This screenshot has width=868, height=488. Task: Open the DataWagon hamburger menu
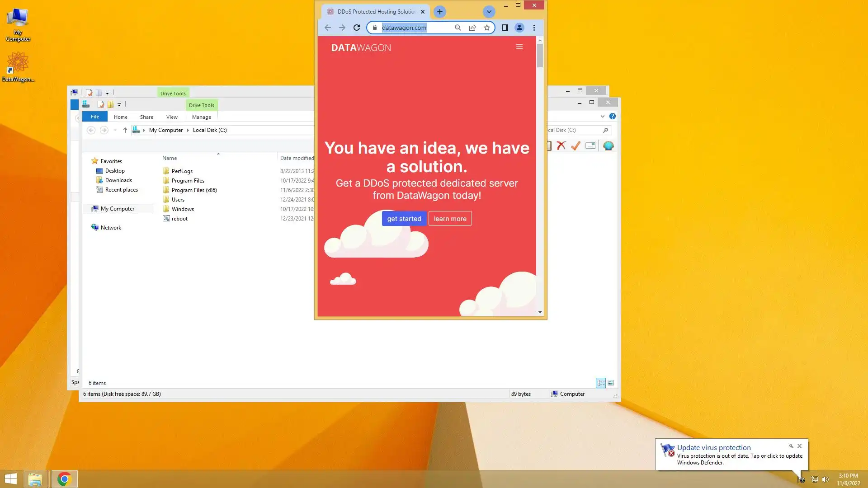519,47
